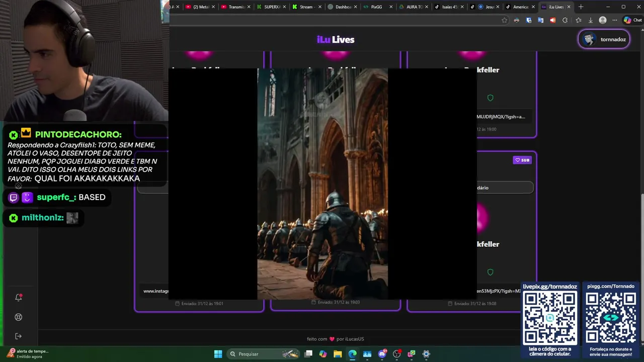Screen dimensions: 644x362
Task: Open the pink chat app in the taskbar
Action: 412,354
